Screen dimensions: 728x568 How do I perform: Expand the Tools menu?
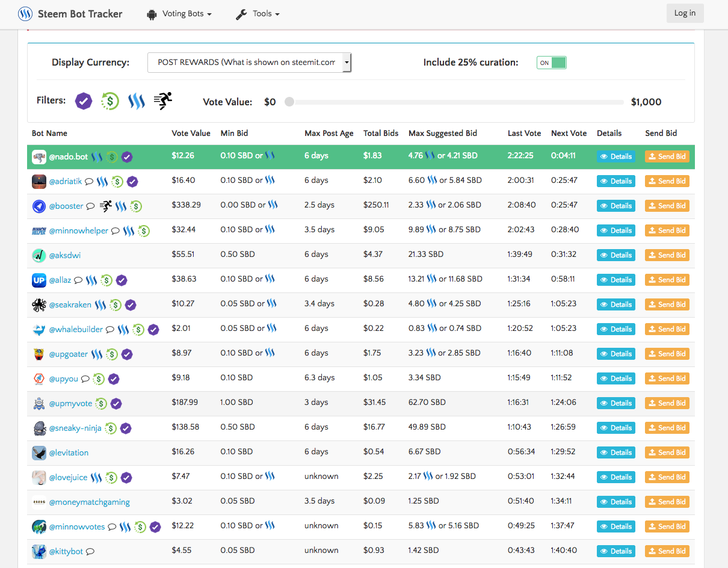(x=258, y=14)
